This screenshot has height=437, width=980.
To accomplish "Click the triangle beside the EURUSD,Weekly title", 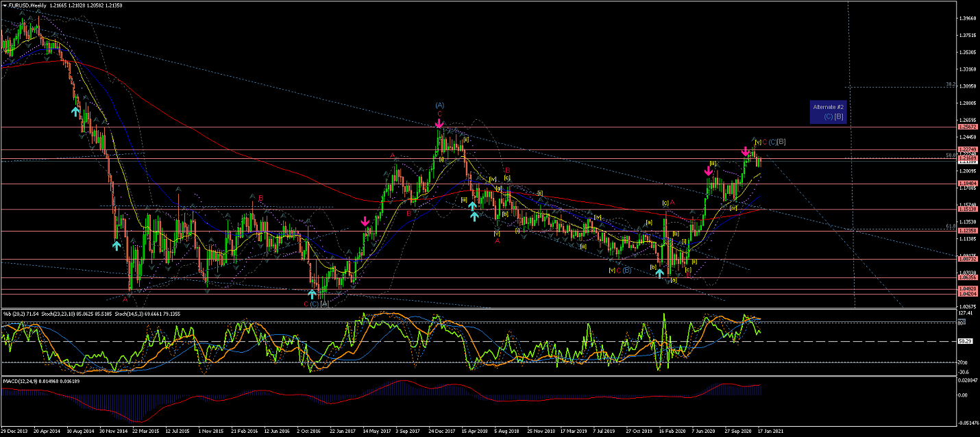I will (4, 5).
